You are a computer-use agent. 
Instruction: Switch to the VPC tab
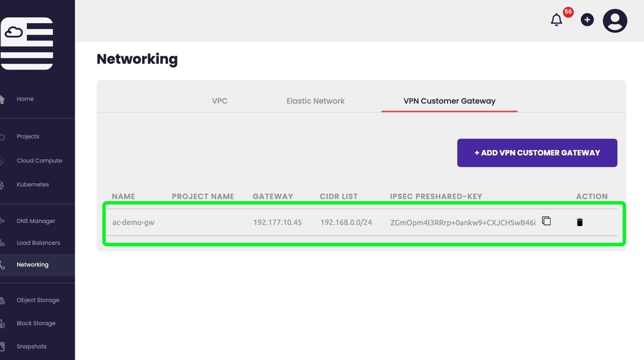point(220,101)
